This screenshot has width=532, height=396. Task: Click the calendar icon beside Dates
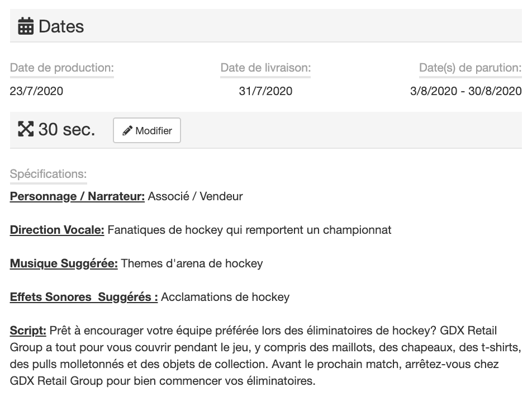coord(26,26)
